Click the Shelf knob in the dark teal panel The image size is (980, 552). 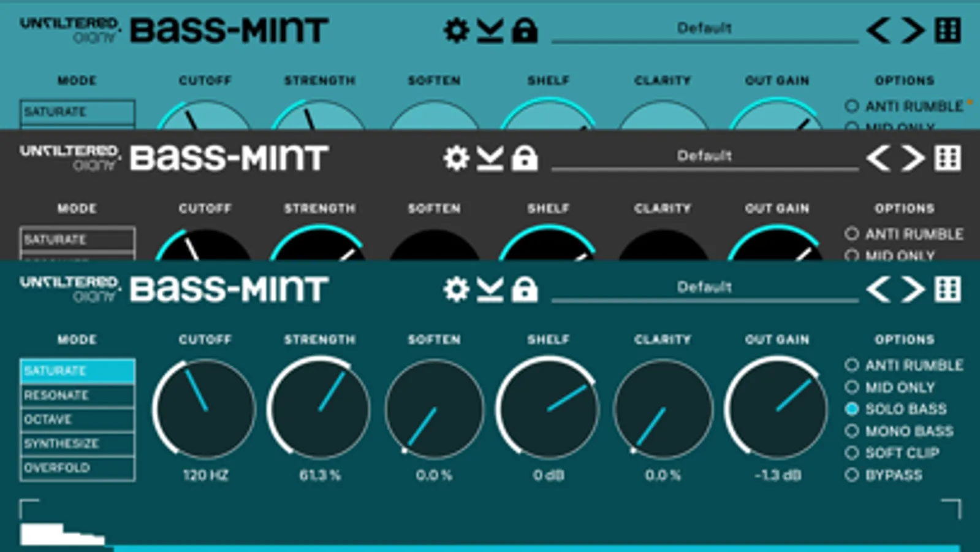(548, 408)
